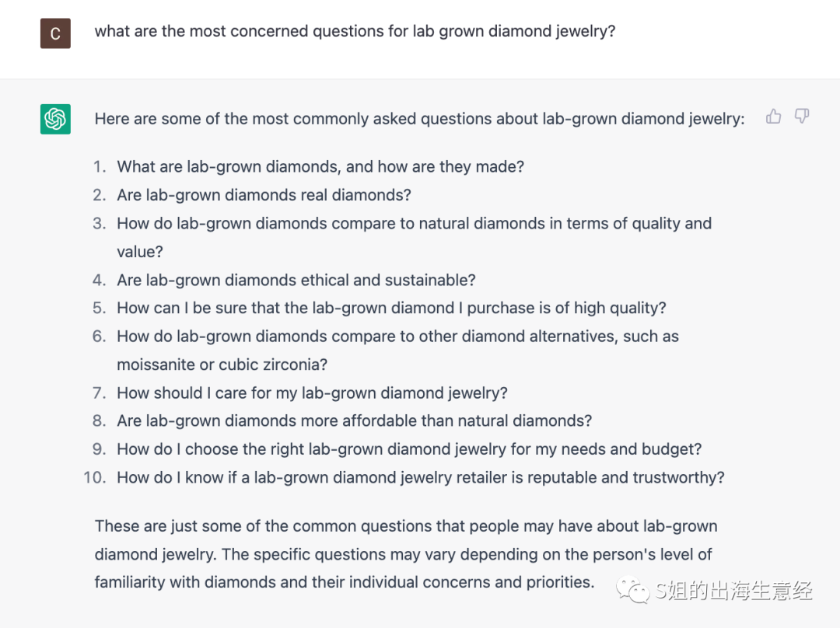Click the question comparing quality and value
This screenshot has width=840, height=628.
click(x=414, y=224)
